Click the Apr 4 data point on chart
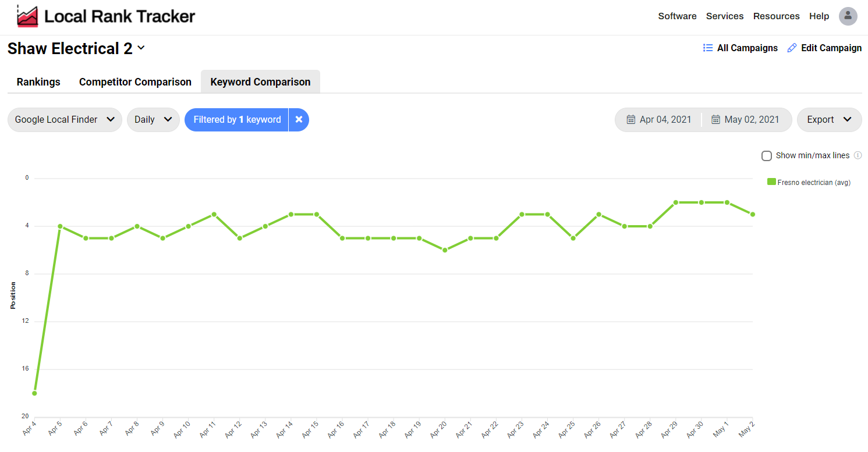Screen dimensions: 868x452 (34, 393)
